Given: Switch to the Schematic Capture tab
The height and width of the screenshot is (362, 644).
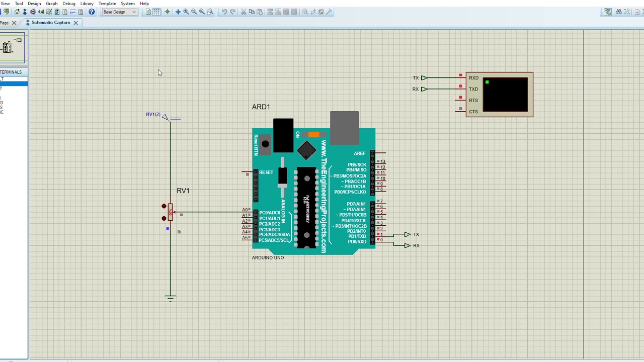Looking at the screenshot, I should point(51,23).
